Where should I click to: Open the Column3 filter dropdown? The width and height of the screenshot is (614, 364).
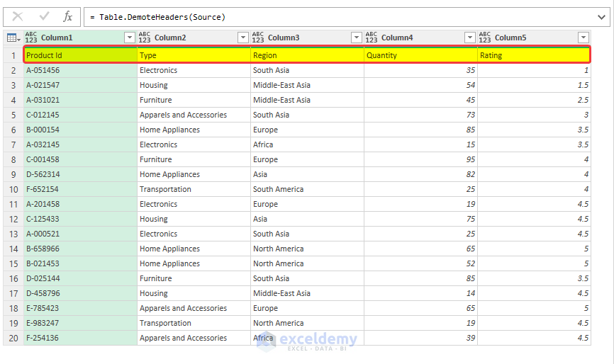click(357, 38)
